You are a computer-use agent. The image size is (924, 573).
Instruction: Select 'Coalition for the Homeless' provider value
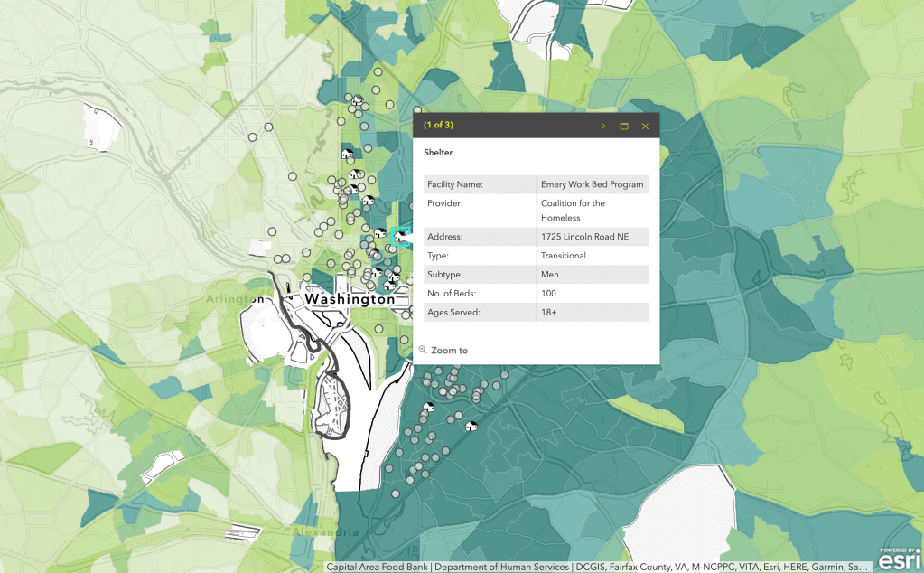(573, 211)
